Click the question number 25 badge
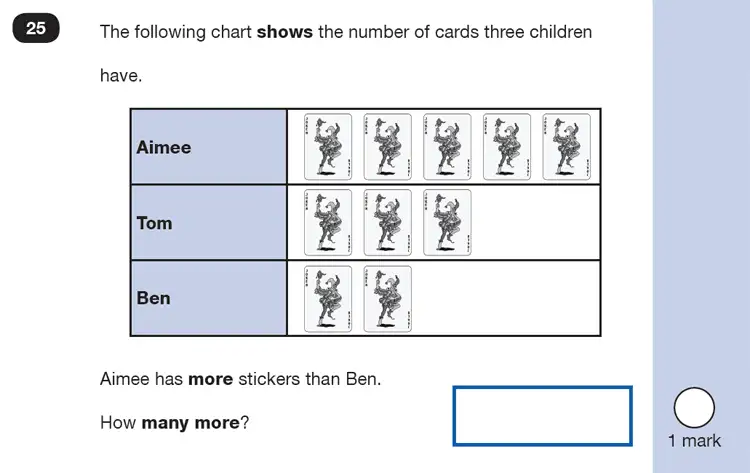This screenshot has width=750, height=473. [x=36, y=28]
